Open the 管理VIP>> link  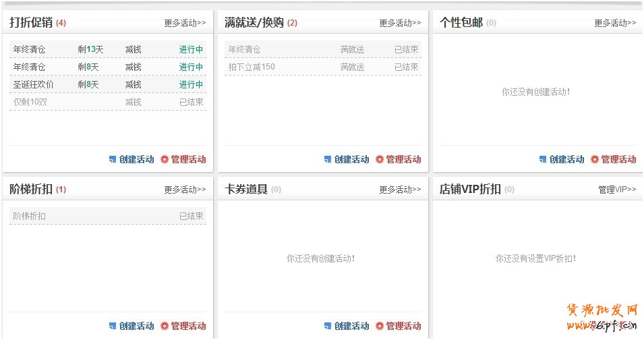click(x=617, y=190)
